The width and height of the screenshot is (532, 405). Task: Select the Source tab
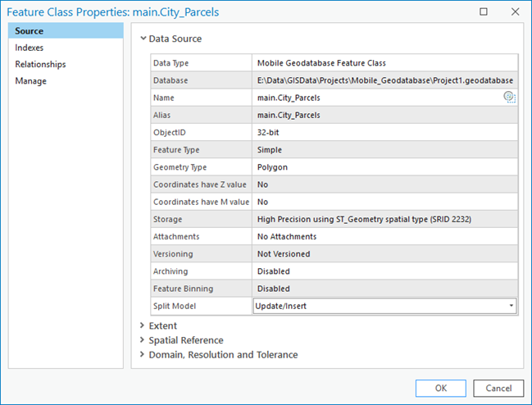coord(30,31)
